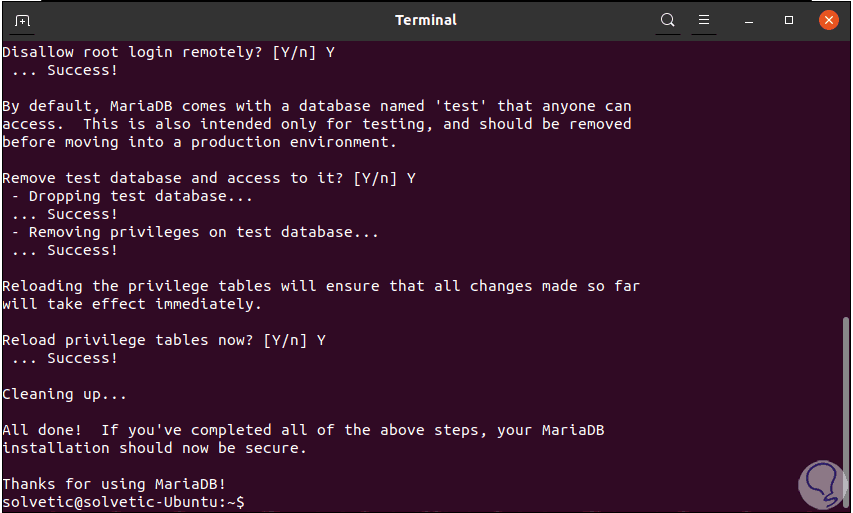The image size is (853, 513).
Task: Click "Removing privileges on test database..." line
Action: tap(195, 232)
